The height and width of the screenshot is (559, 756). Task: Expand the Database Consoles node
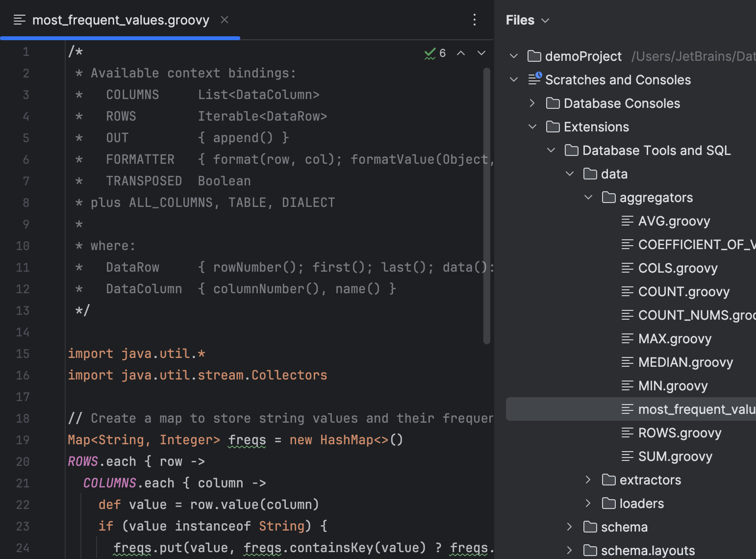[532, 103]
